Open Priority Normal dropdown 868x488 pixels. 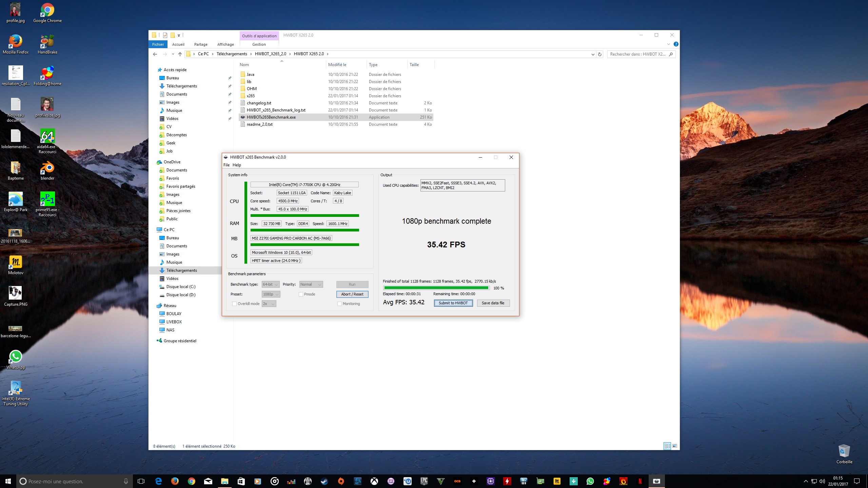(311, 284)
